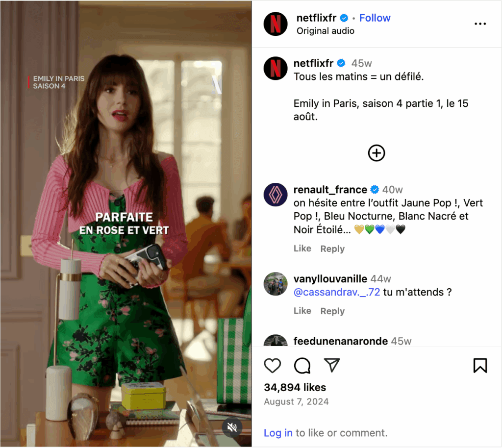Load more comments with the plus circle
The image size is (502, 448).
tap(376, 153)
